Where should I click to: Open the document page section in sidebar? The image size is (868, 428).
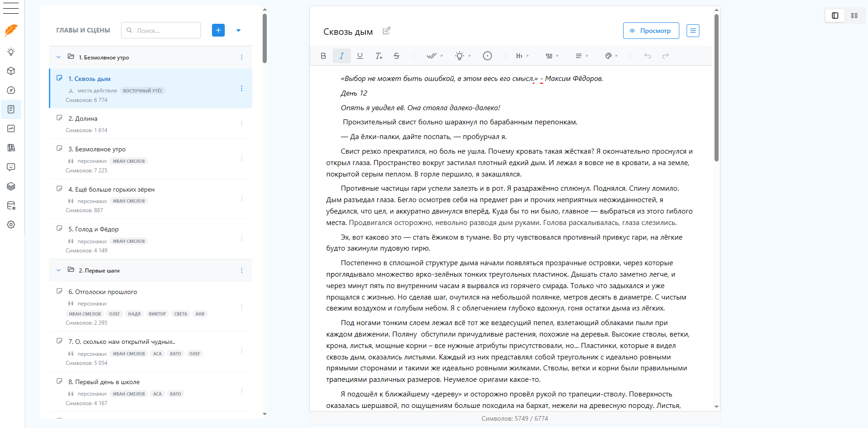(x=11, y=109)
